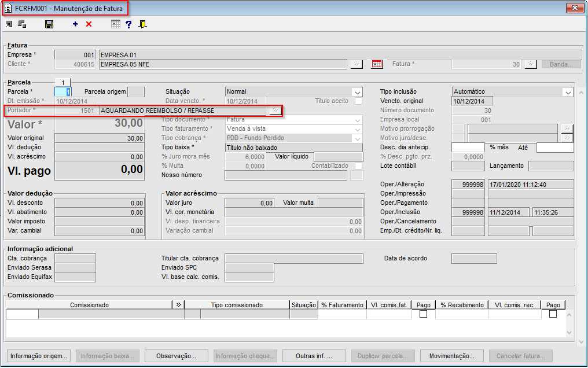
Task: Click the Tipo comissionado column header
Action: (237, 305)
